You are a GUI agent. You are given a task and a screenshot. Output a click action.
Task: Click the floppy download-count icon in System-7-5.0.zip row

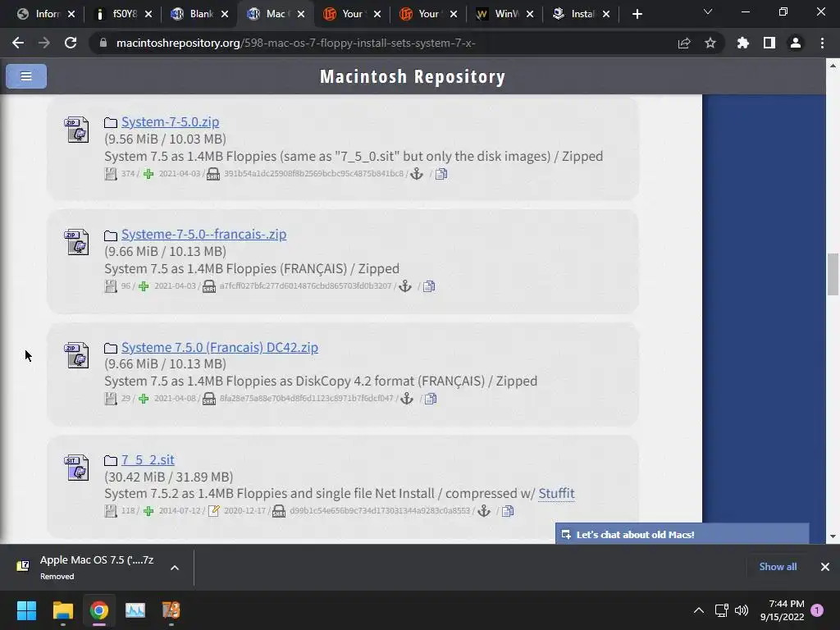[x=111, y=174]
